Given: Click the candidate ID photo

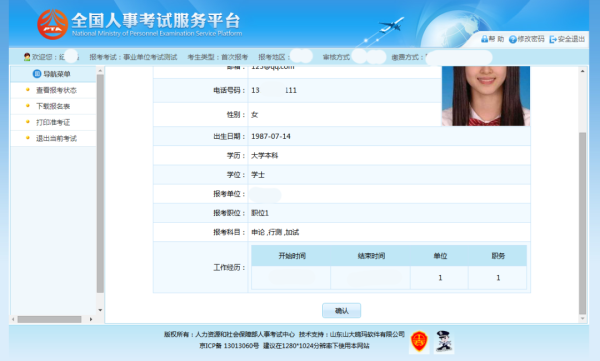Looking at the screenshot, I should coord(486,96).
